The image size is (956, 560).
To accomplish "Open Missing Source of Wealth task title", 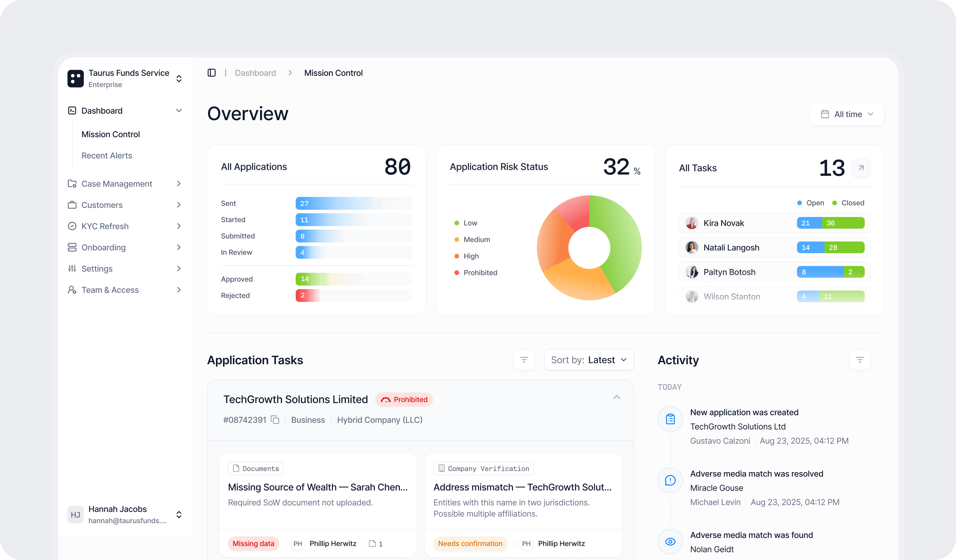I will point(318,487).
